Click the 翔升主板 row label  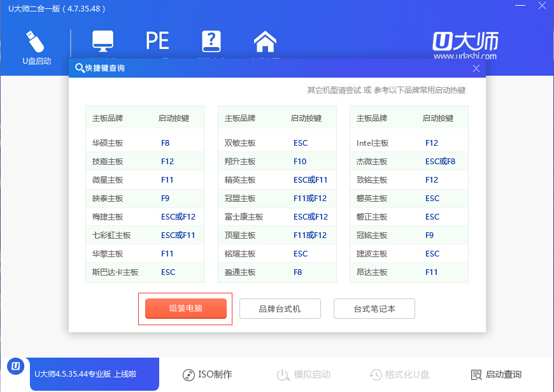pos(240,162)
